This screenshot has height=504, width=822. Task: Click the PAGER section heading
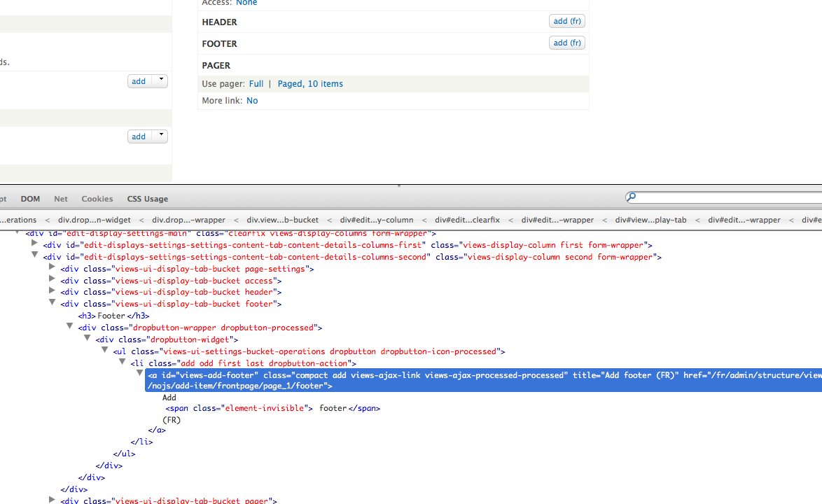[216, 66]
